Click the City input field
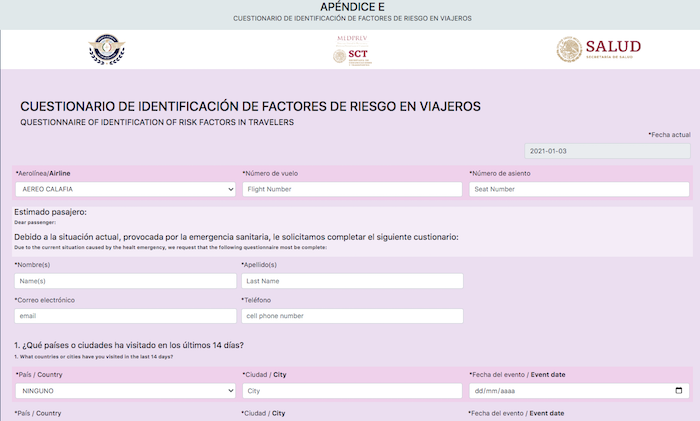The width and height of the screenshot is (700, 421). point(352,391)
